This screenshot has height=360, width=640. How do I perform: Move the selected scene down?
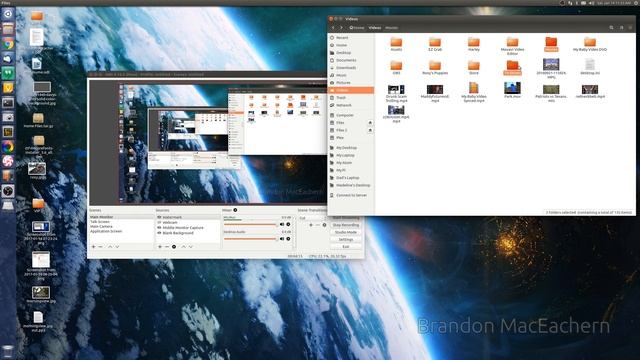click(117, 247)
